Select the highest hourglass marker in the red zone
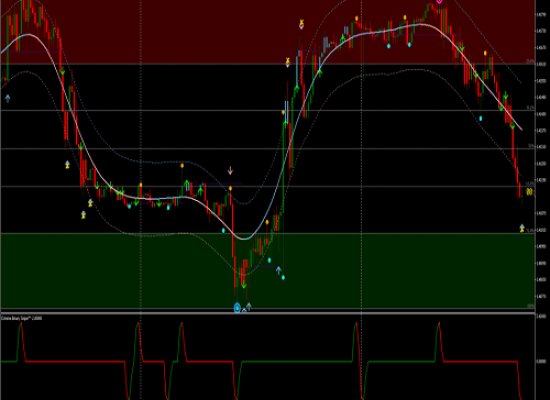The image size is (550, 400). pos(301,24)
